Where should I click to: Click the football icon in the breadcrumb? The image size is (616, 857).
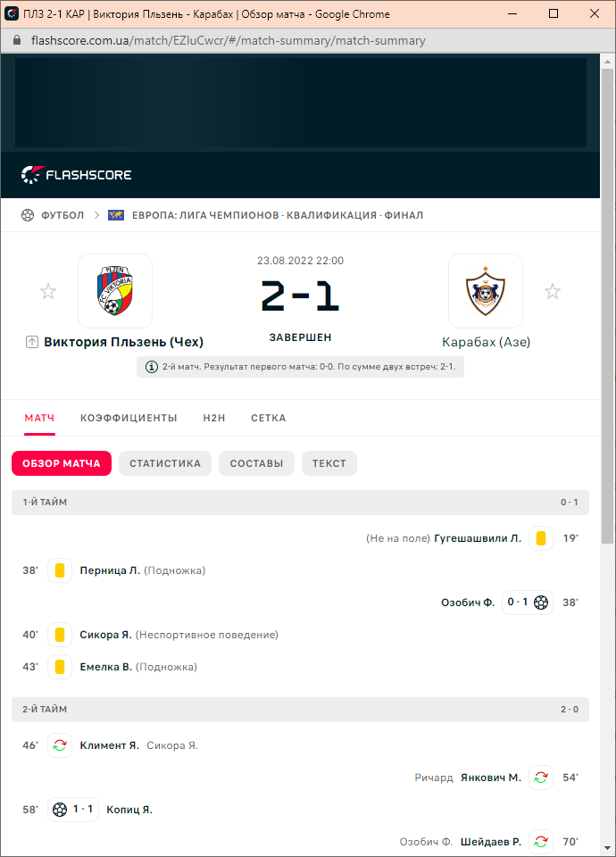click(x=28, y=215)
